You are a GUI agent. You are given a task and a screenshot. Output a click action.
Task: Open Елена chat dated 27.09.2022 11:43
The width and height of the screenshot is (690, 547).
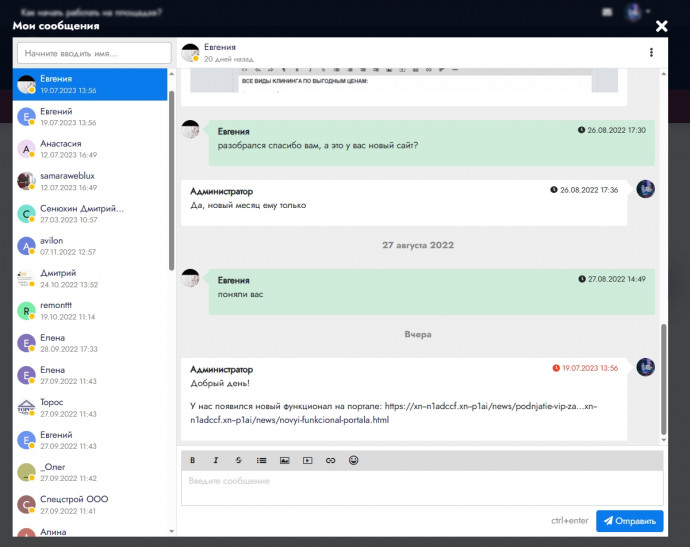90,375
